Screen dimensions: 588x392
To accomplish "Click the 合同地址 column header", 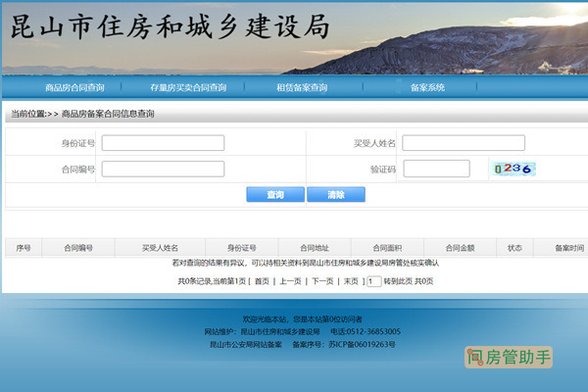I will [315, 248].
